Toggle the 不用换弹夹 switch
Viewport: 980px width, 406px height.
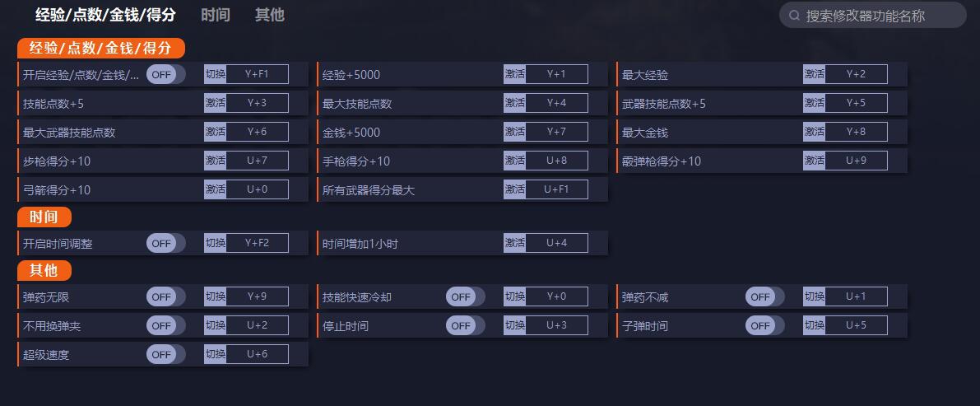pos(165,326)
